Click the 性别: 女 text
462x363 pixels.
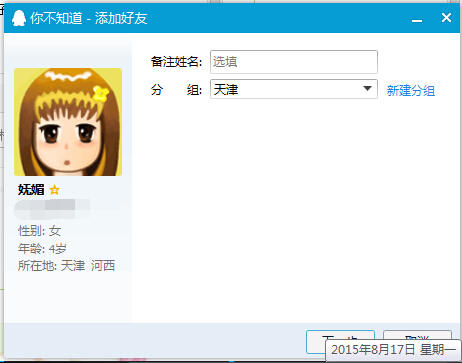coord(39,231)
